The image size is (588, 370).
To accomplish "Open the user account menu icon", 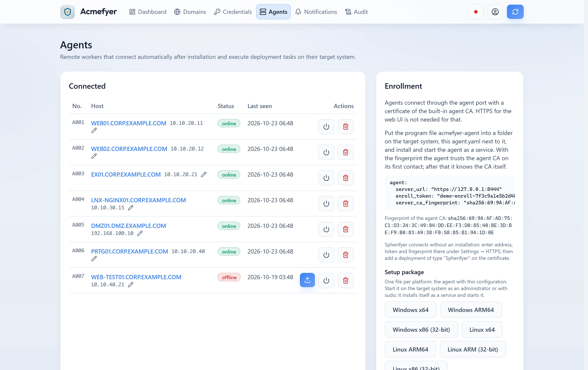I will (495, 12).
